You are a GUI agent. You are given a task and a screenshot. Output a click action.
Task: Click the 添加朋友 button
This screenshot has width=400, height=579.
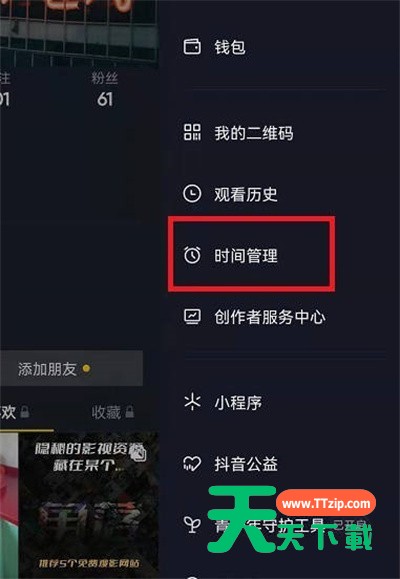(x=71, y=369)
